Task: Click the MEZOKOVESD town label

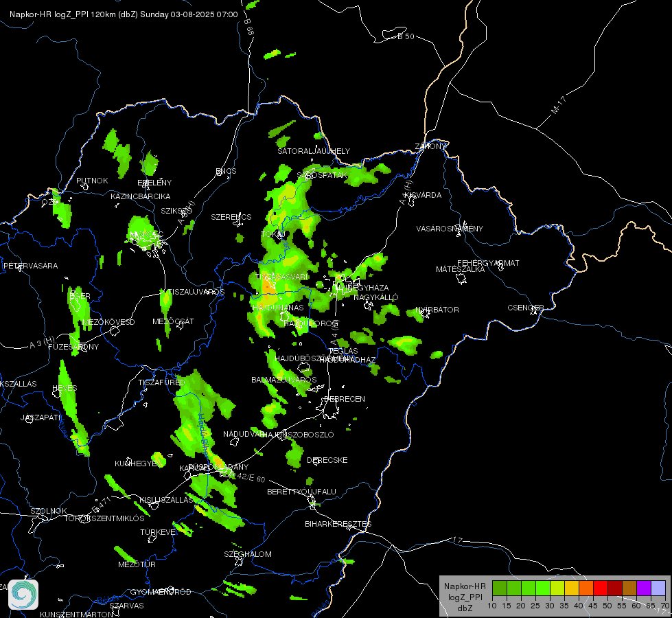Action: click(x=108, y=322)
